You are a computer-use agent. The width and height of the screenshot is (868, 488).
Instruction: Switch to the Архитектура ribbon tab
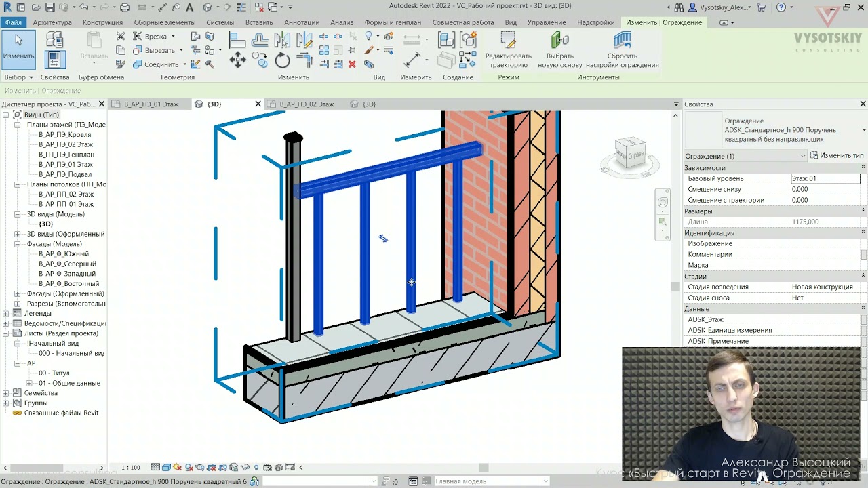tap(52, 22)
